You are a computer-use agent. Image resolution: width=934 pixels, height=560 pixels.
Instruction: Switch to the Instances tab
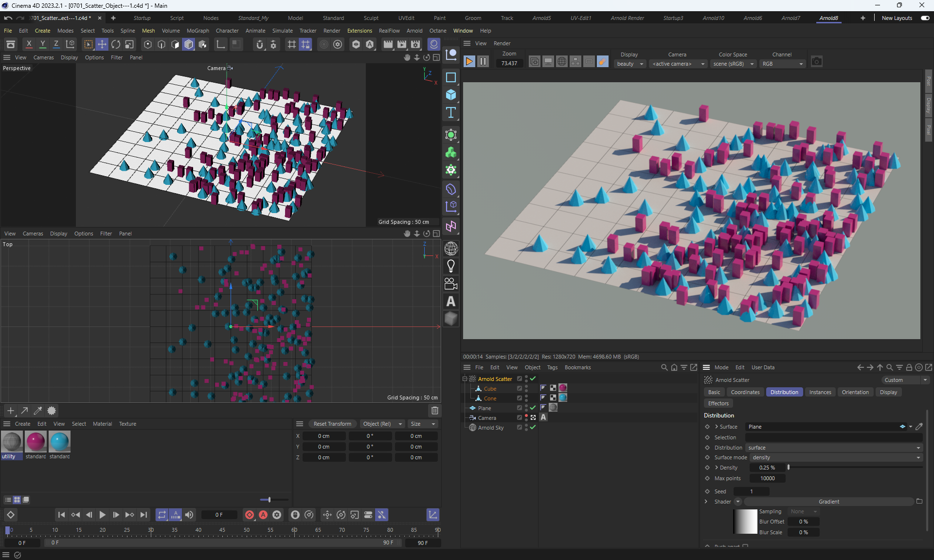(820, 392)
